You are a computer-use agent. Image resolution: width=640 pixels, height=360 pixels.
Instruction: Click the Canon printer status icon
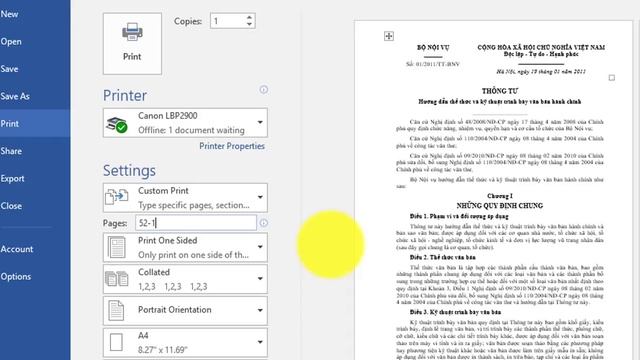116,124
